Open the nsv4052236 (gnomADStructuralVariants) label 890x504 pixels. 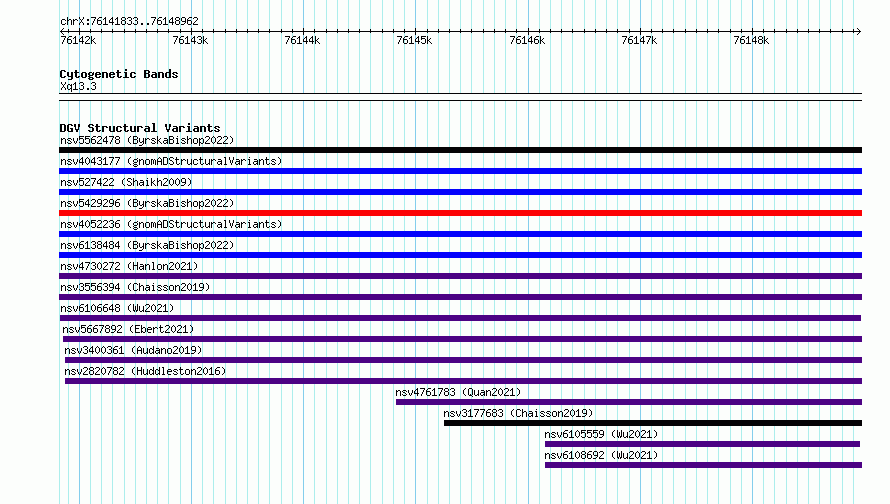171,224
